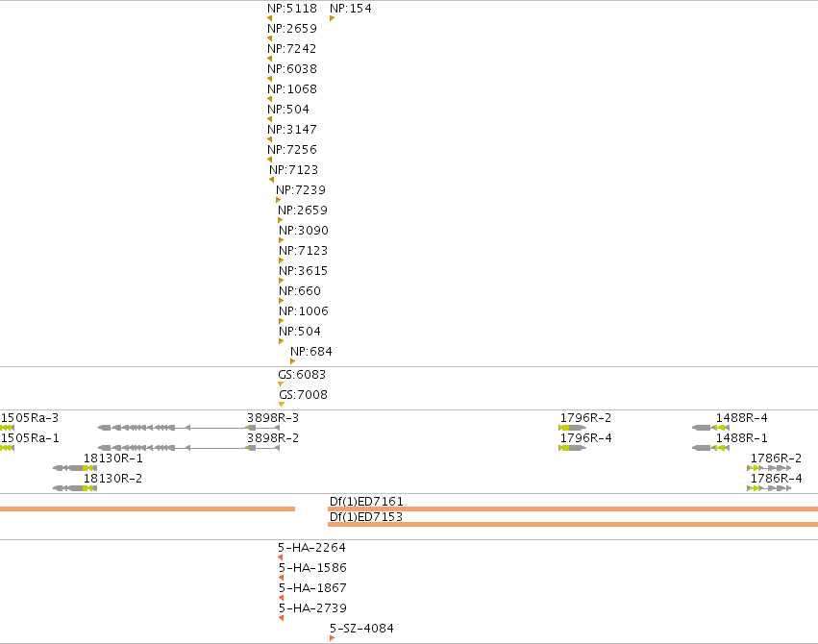
Task: Open the 1786R-4 label
Action: point(777,479)
